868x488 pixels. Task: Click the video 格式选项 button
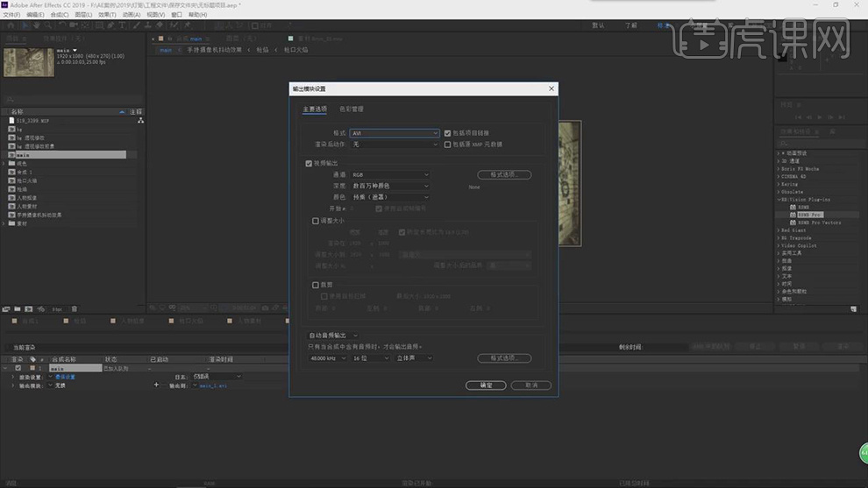pyautogui.click(x=504, y=174)
